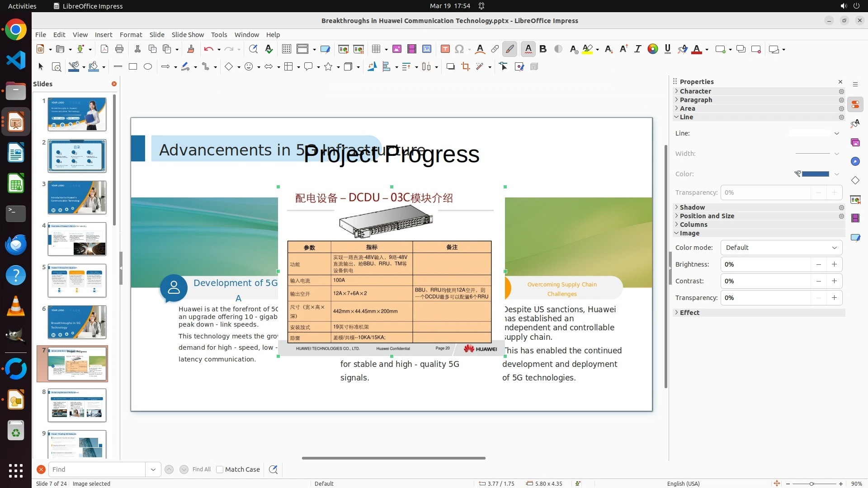
Task: Open the Gallery sidebar deck icon
Action: click(855, 142)
